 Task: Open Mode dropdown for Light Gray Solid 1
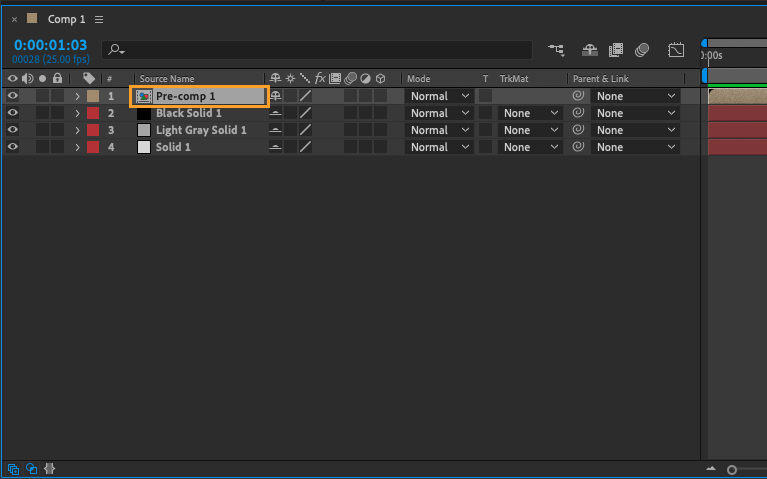pos(439,130)
